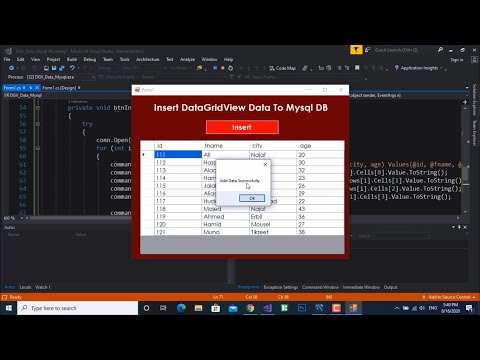Click the fname cell Ahmed
This screenshot has width=480, height=360.
pos(226,216)
